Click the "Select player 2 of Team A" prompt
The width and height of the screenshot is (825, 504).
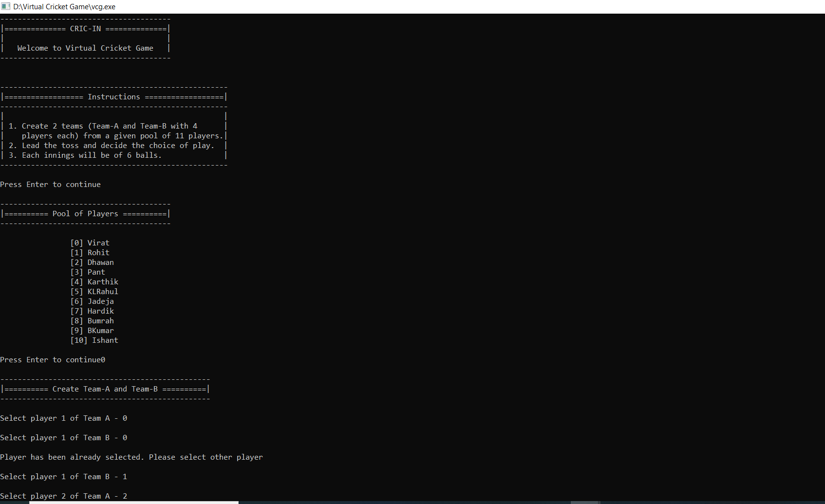pyautogui.click(x=63, y=496)
